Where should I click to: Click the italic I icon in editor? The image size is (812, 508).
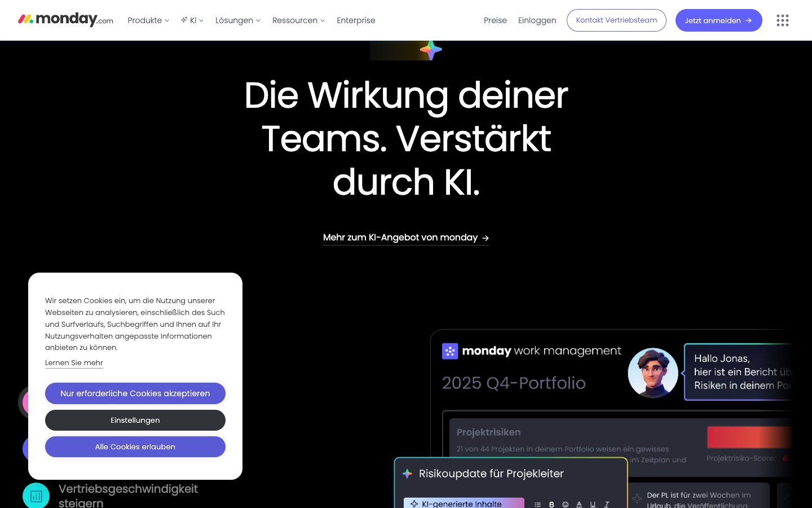[x=607, y=504]
